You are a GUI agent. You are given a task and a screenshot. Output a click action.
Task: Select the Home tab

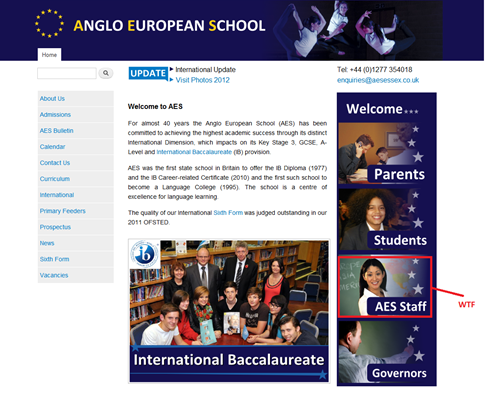pos(49,55)
